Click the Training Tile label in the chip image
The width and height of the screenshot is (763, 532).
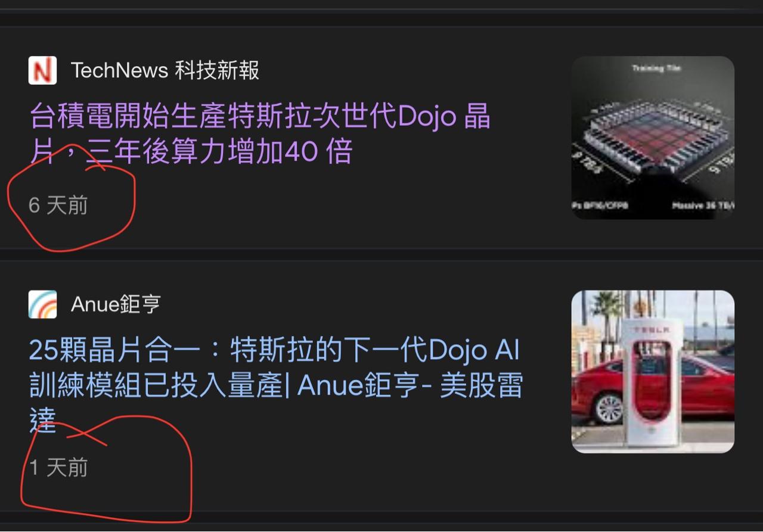point(656,69)
